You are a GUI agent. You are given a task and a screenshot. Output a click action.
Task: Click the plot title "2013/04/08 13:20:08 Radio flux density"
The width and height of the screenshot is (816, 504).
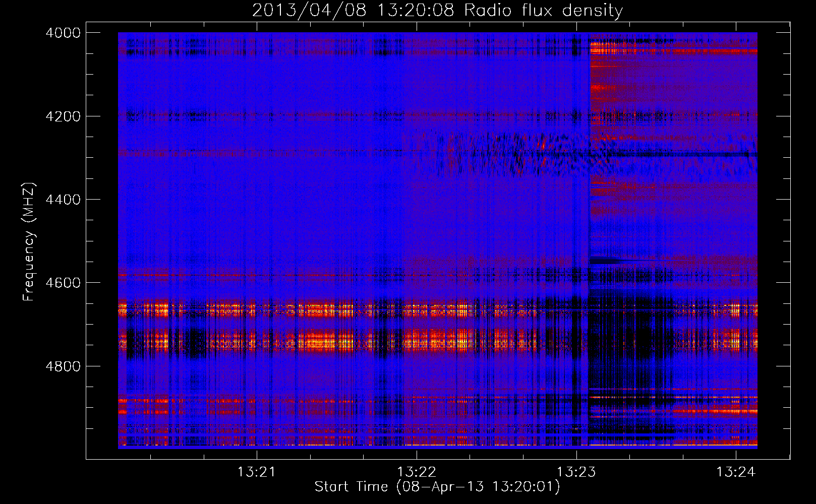(x=437, y=10)
